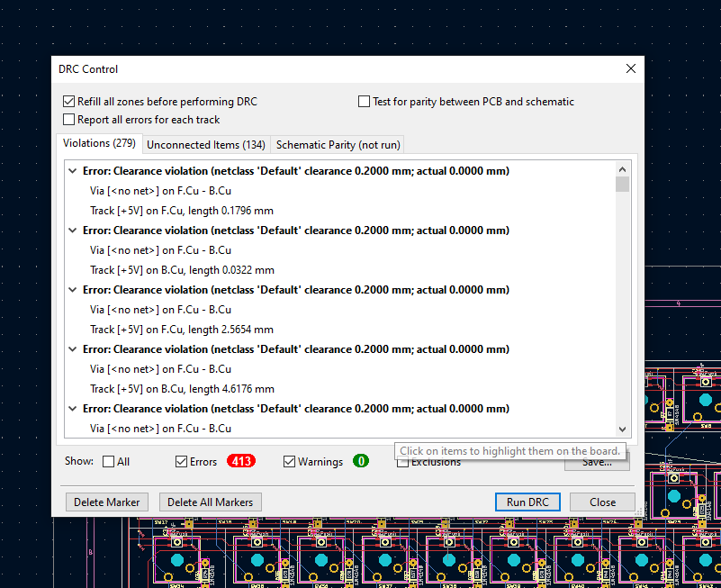Click the violations list scroll-up arrow
Screen dimensions: 721x588
click(622, 169)
